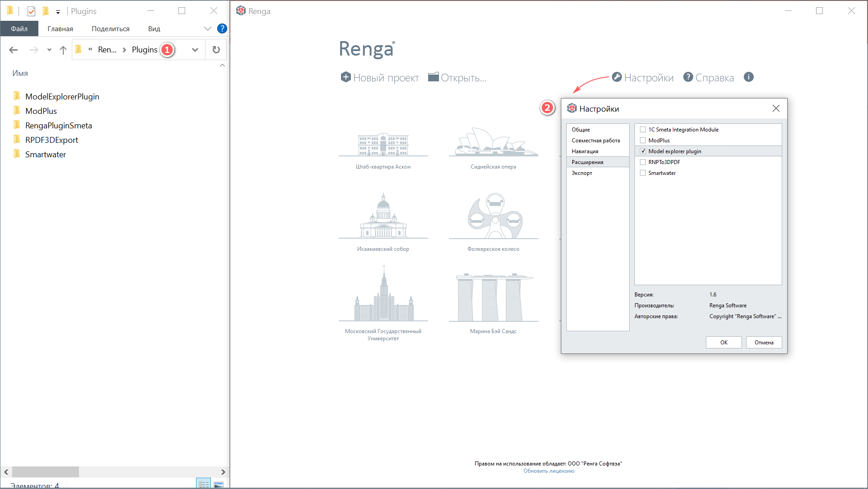Click the Ren... breadcrumb segment
The image size is (868, 489).
coord(107,50)
